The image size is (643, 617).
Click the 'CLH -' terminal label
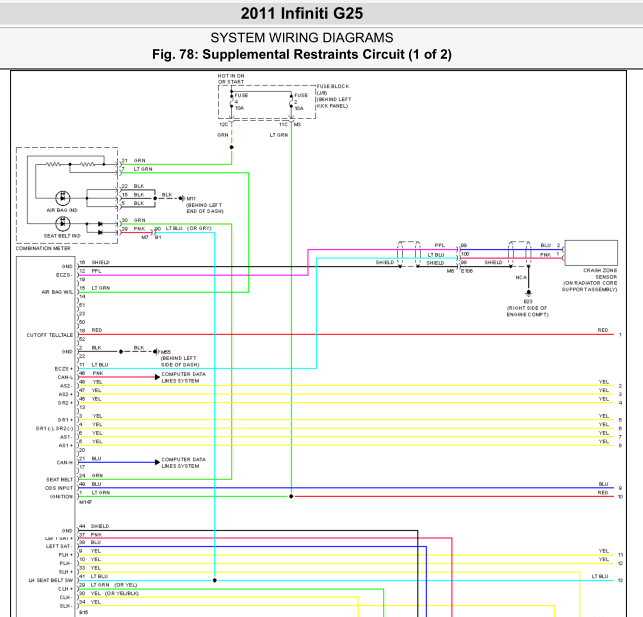click(x=66, y=597)
